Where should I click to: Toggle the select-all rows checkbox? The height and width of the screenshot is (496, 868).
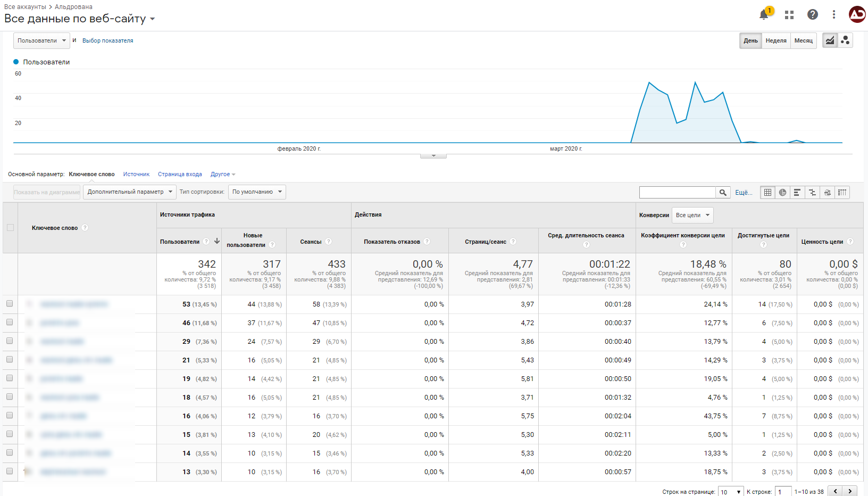10,228
